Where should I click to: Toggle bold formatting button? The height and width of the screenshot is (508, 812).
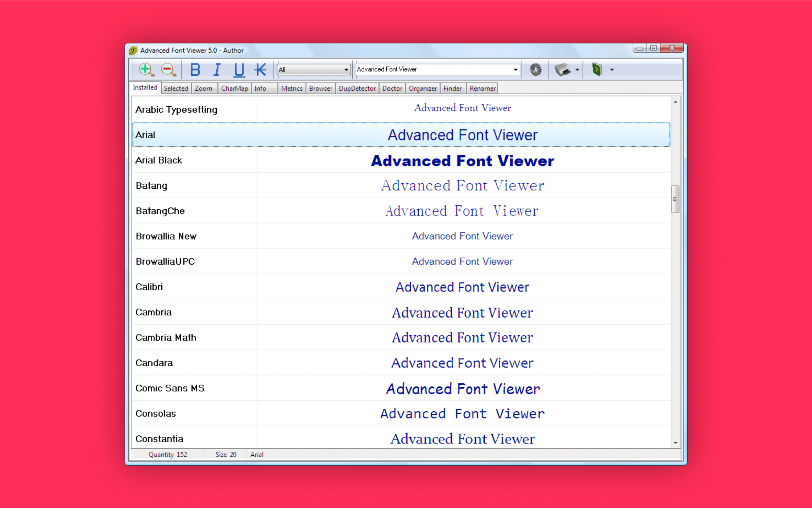tap(195, 70)
